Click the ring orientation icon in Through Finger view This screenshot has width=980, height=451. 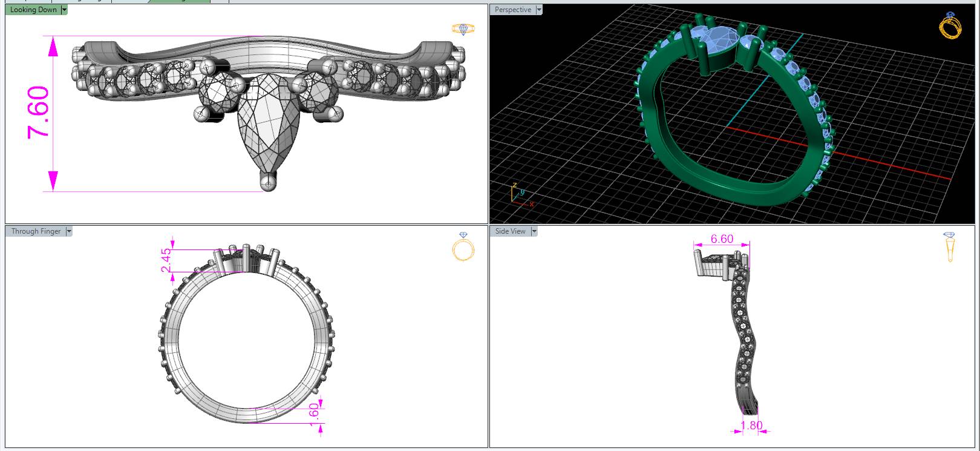point(463,247)
